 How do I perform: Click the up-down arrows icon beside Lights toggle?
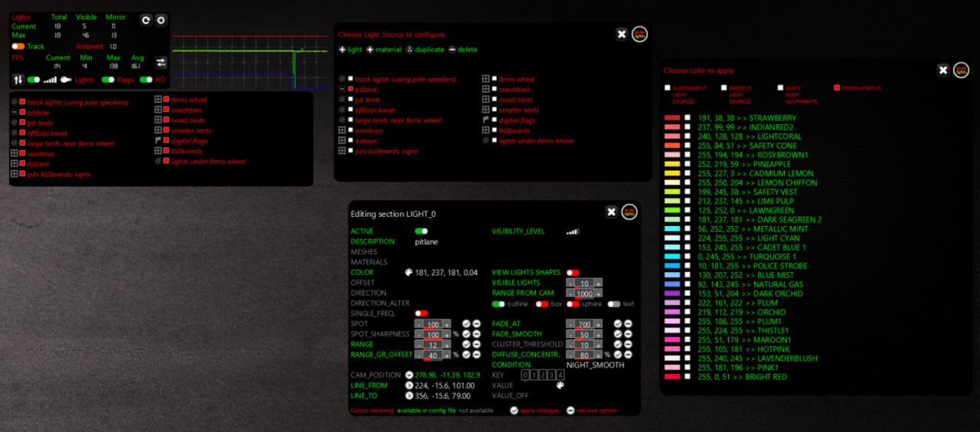click(x=18, y=80)
